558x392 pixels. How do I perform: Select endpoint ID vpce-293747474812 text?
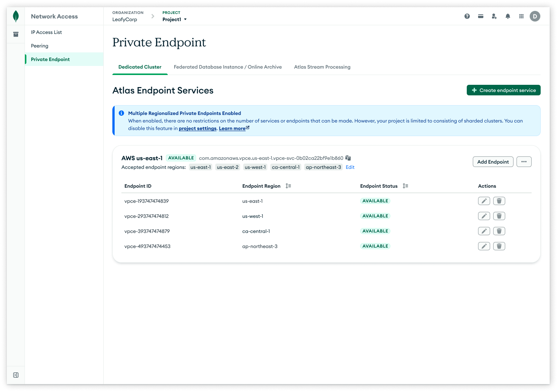147,216
